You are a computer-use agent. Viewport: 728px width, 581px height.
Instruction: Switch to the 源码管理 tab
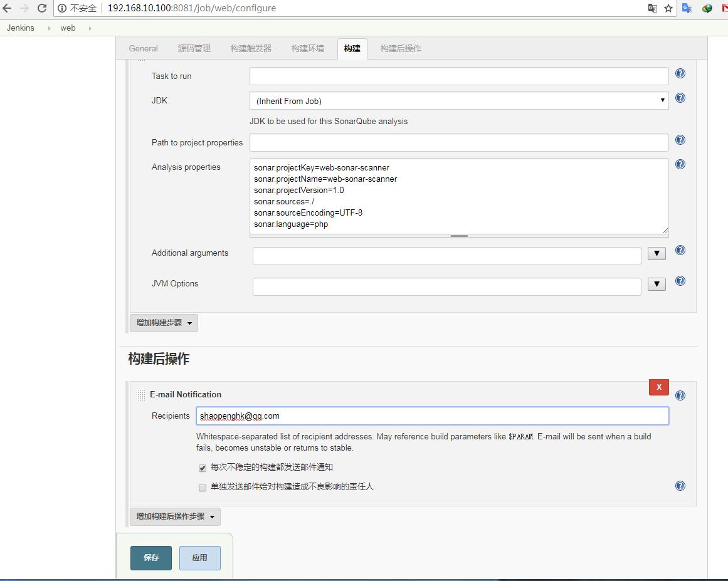[x=194, y=48]
